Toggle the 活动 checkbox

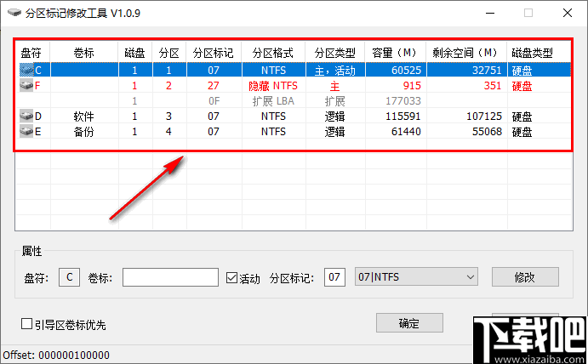pyautogui.click(x=231, y=278)
